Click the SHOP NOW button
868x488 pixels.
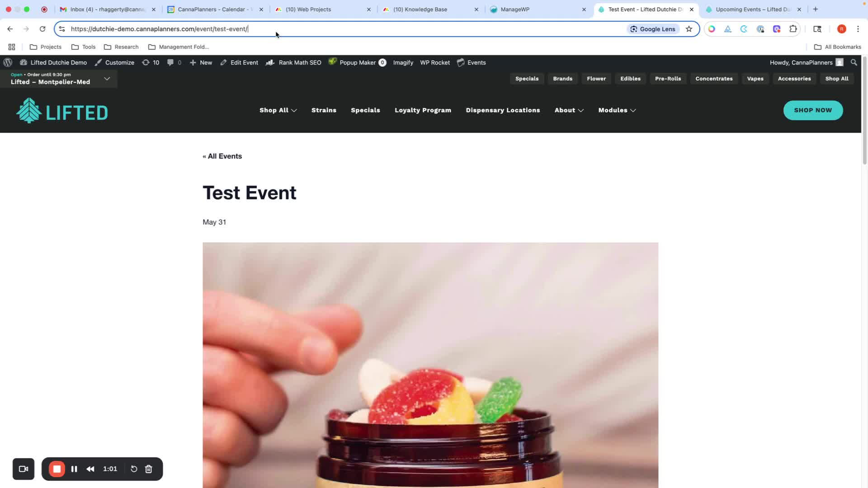tap(813, 110)
